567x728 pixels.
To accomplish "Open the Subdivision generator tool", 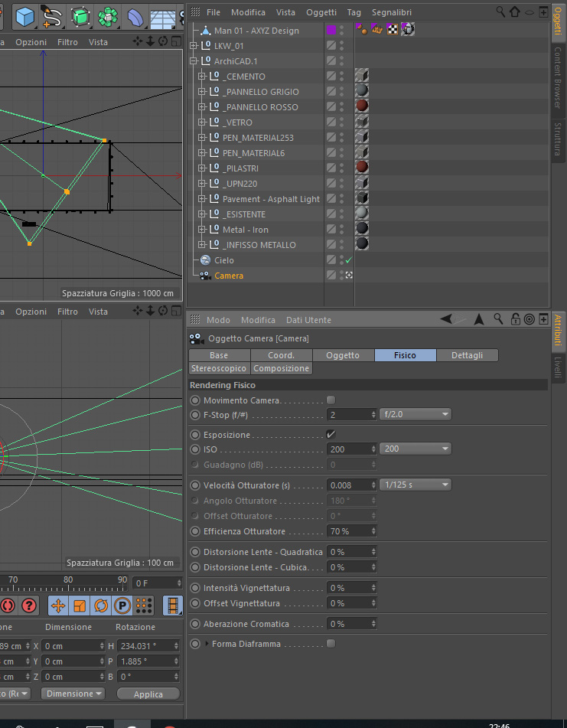I will pos(80,16).
